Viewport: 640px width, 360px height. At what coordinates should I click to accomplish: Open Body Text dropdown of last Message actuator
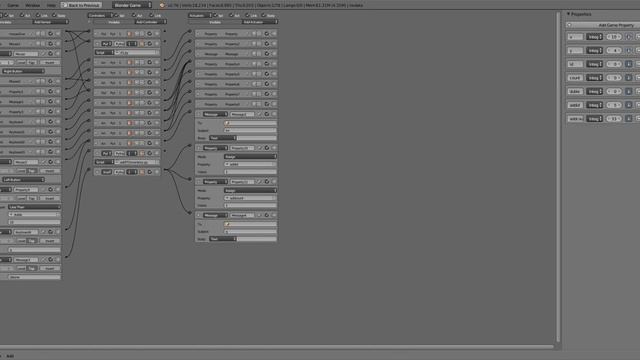223,239
